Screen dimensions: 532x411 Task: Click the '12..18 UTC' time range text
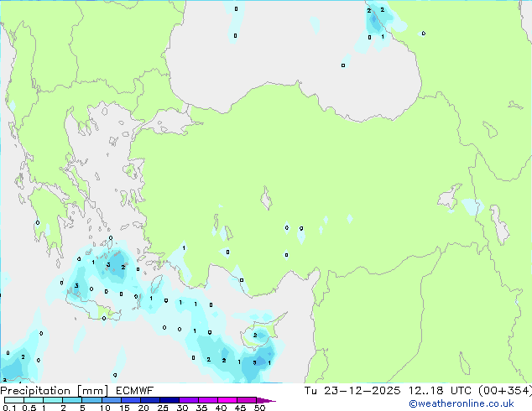pos(440,391)
